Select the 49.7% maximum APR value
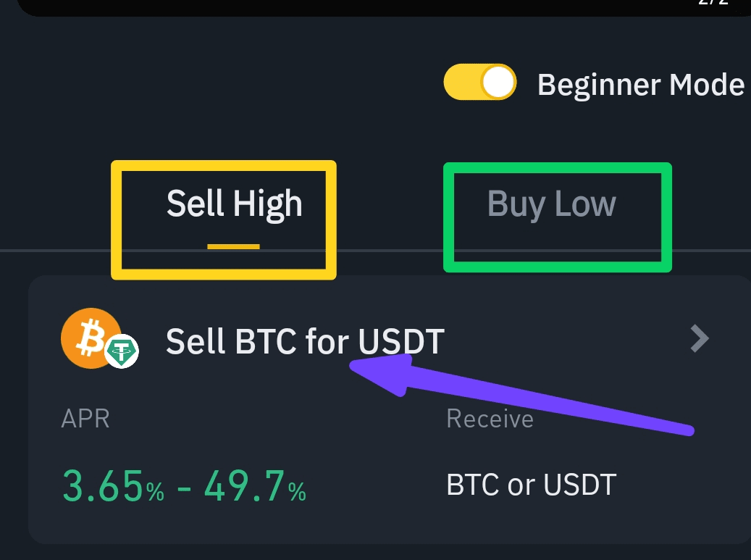 254,486
